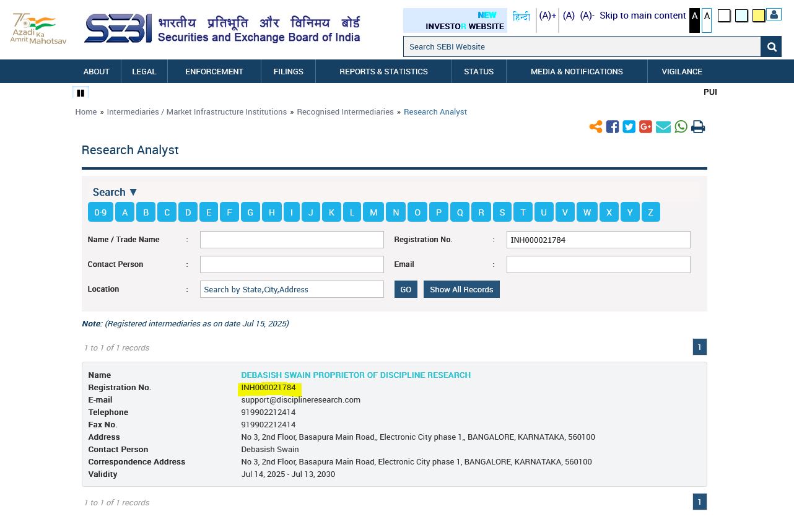
Task: Filter names starting with T
Action: coord(523,212)
